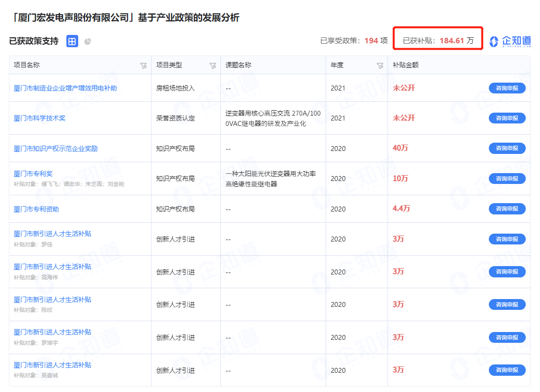Click 咨询申报 for 罗坤宇's subsidy row
Image resolution: width=540 pixels, height=392 pixels.
coord(507,337)
